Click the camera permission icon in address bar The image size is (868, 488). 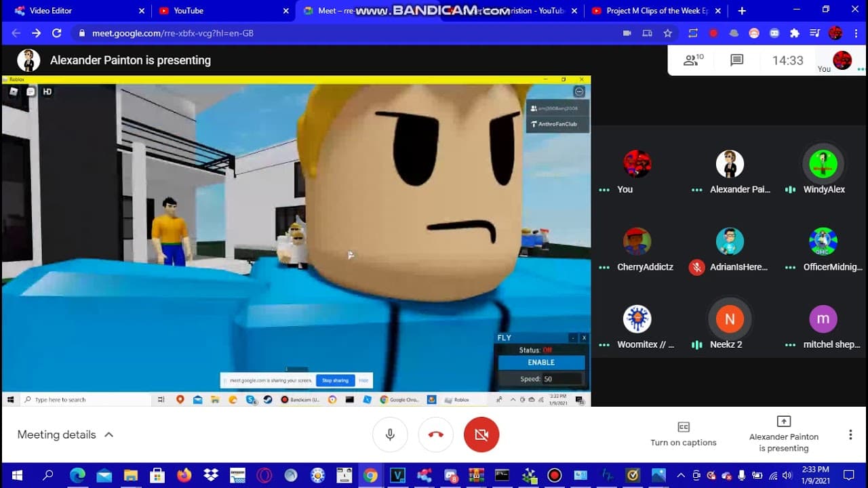[x=627, y=33]
